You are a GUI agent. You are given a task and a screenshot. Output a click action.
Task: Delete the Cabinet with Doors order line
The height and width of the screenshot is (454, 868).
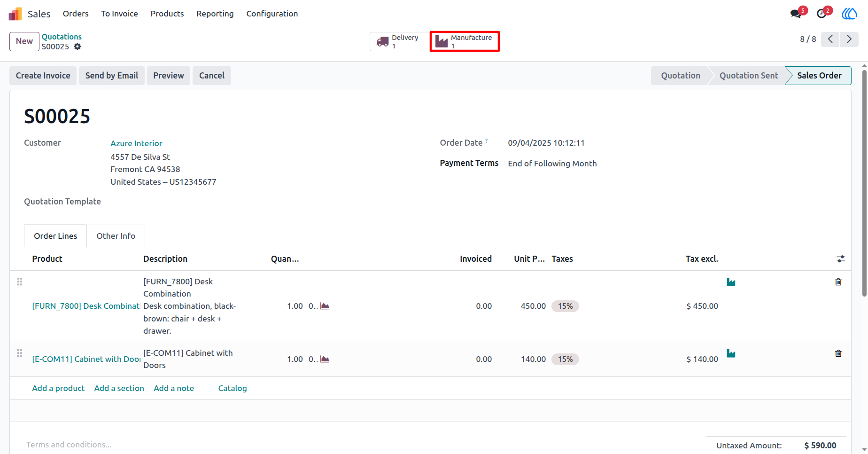(838, 353)
